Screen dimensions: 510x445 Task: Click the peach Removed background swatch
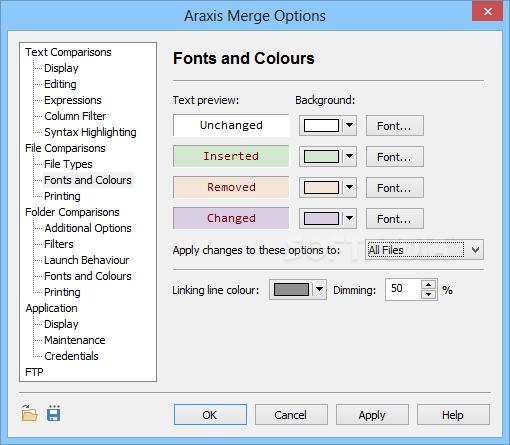tap(321, 187)
